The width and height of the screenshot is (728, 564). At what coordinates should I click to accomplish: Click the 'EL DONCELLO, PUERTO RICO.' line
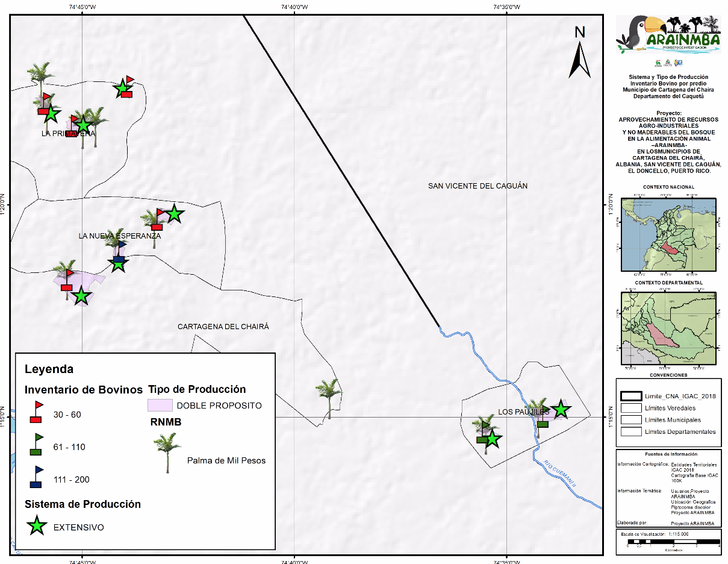669,171
